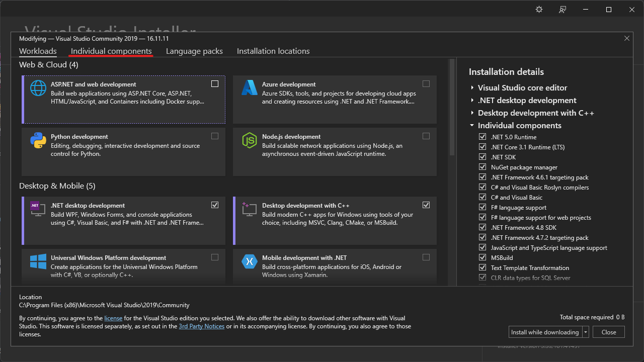
Task: Open the Install while downloading dropdown arrow
Action: pyautogui.click(x=585, y=332)
